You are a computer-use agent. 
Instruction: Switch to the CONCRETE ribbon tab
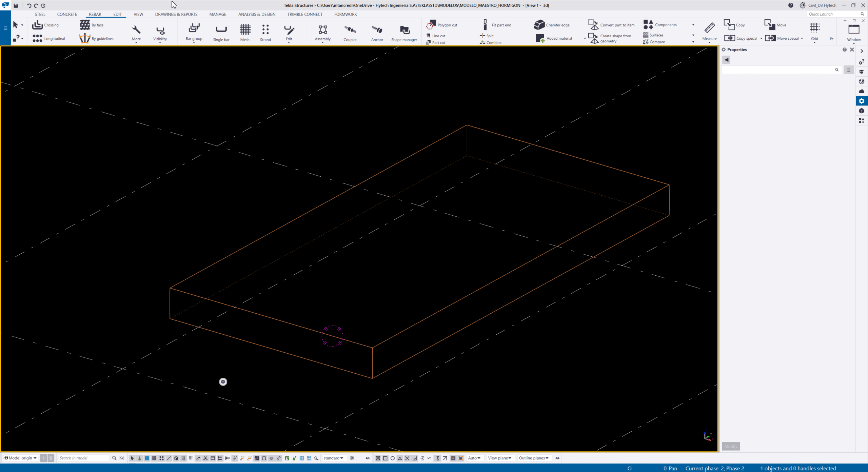(x=67, y=14)
